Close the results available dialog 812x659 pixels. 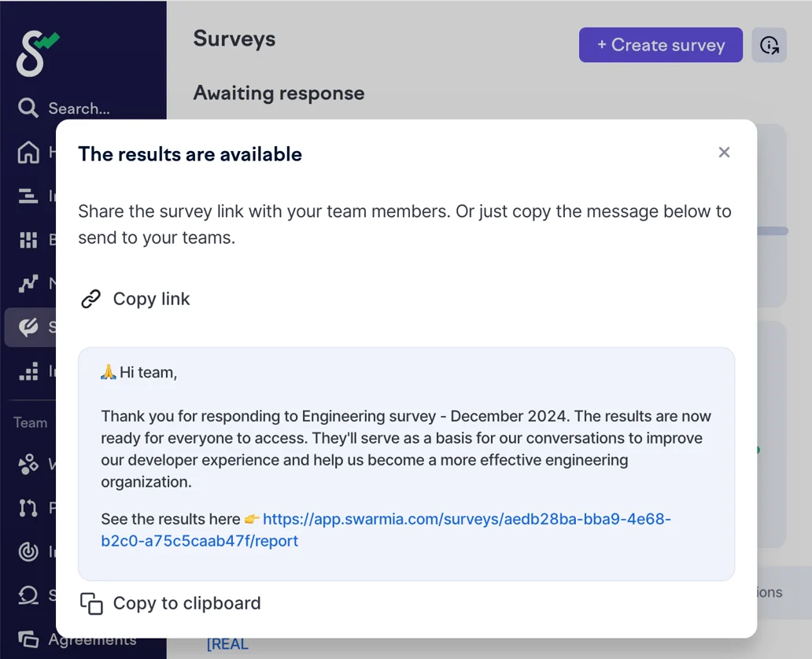click(x=724, y=153)
